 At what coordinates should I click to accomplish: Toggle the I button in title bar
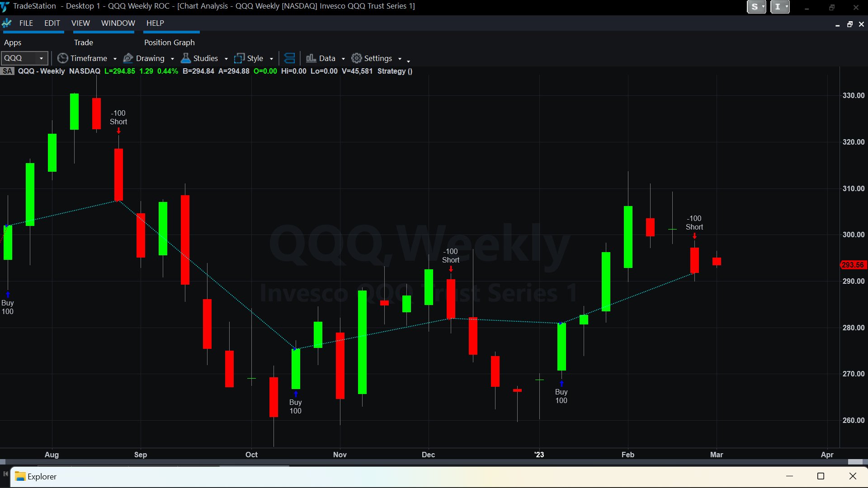[778, 7]
